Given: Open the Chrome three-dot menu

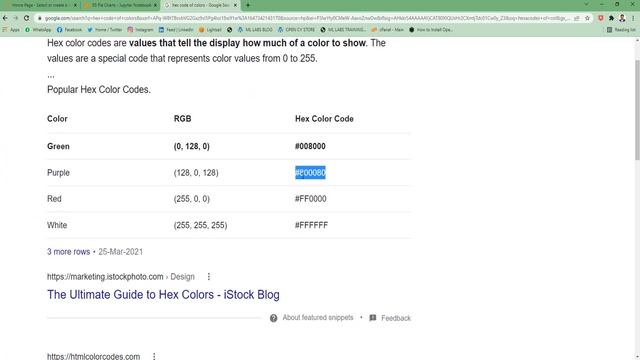Looking at the screenshot, I should coord(633,18).
